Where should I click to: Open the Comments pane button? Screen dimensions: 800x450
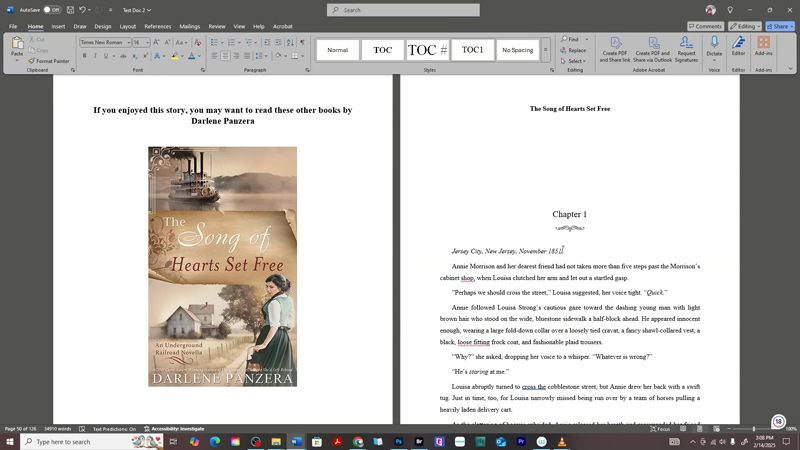[706, 26]
